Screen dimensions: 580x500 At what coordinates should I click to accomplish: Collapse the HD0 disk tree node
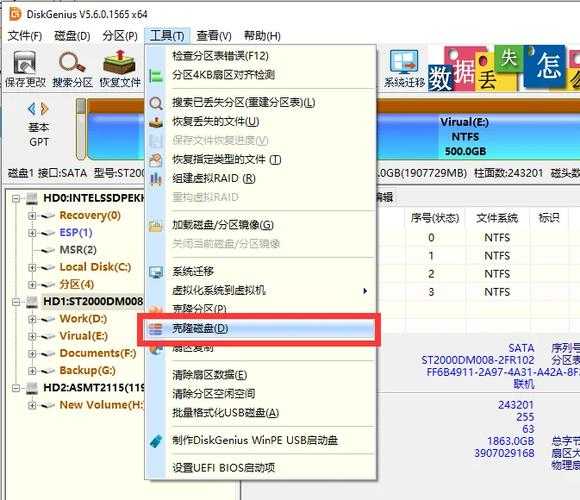click(x=16, y=199)
